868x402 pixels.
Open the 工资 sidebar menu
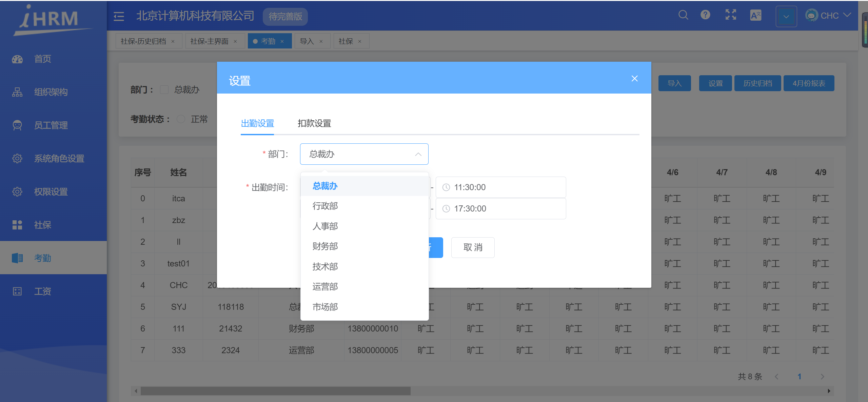click(x=53, y=292)
